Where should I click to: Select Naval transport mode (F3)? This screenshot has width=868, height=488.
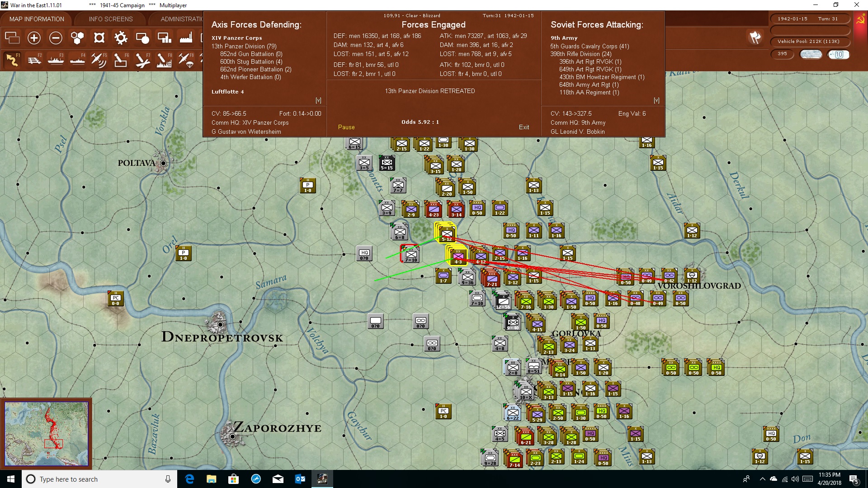coord(56,60)
